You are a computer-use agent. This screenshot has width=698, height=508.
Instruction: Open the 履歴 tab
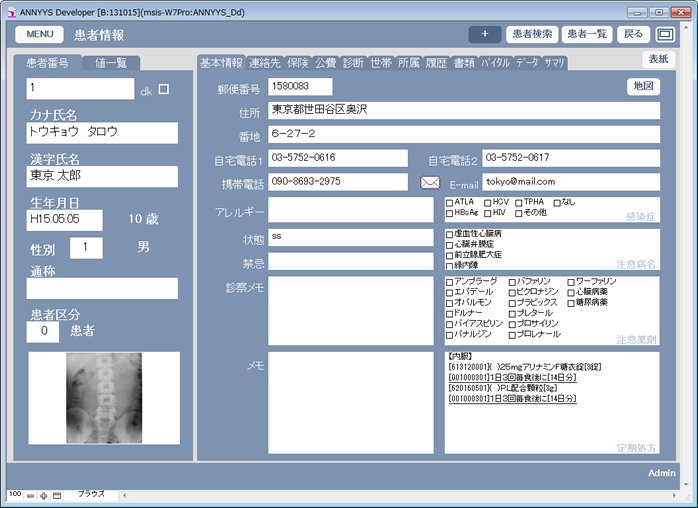point(436,63)
